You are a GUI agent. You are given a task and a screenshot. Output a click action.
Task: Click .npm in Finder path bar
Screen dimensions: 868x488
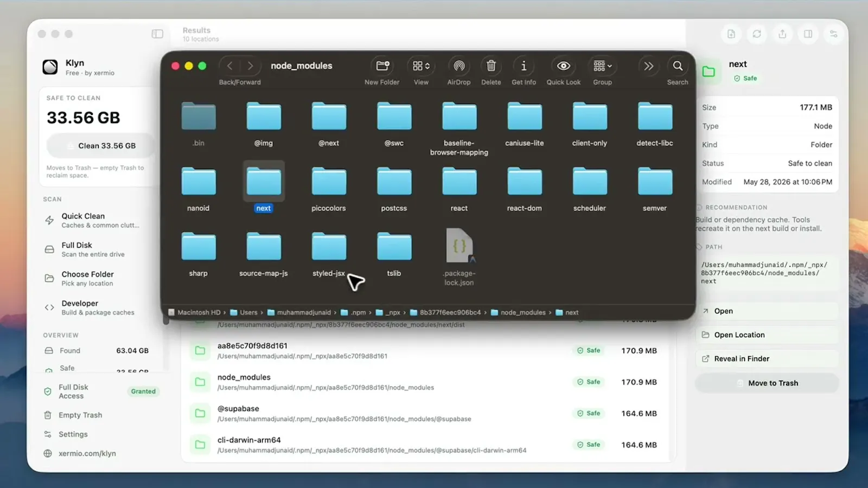click(353, 312)
